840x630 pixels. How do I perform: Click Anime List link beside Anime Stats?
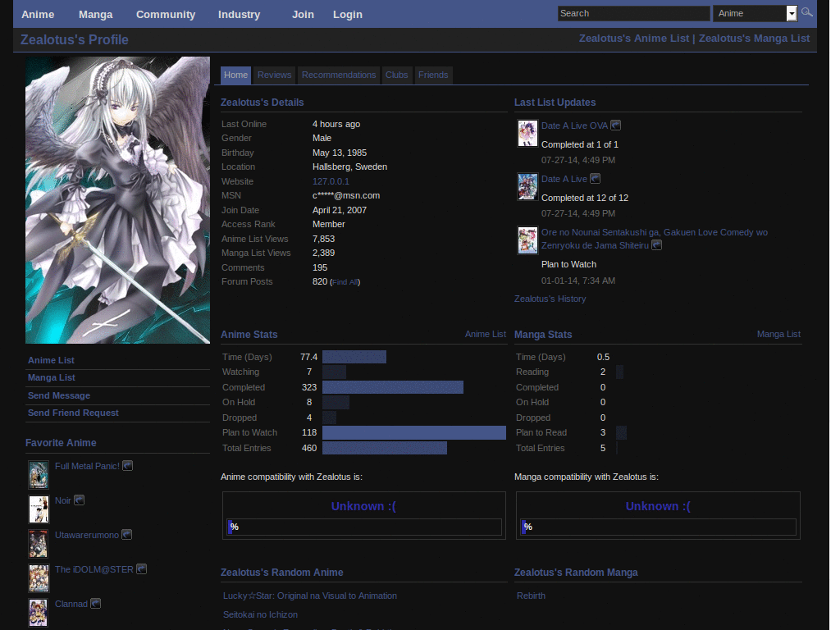[x=486, y=334]
